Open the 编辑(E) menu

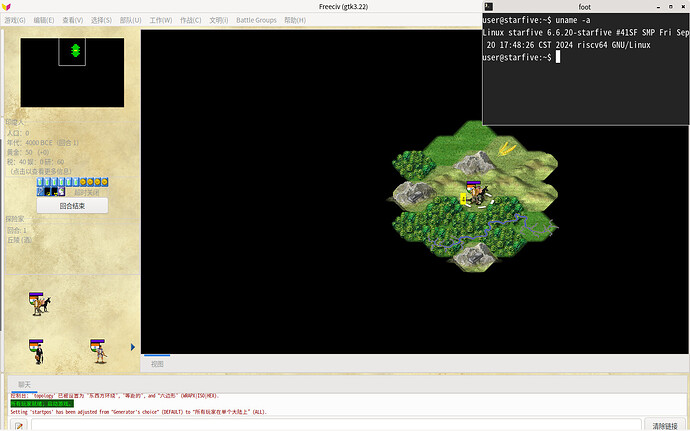[44, 20]
